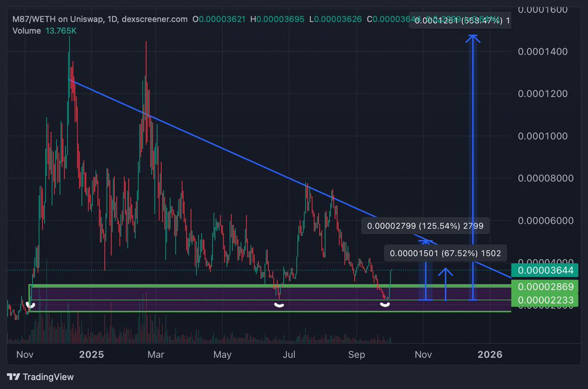Click the 2026 label on time axis

point(490,355)
